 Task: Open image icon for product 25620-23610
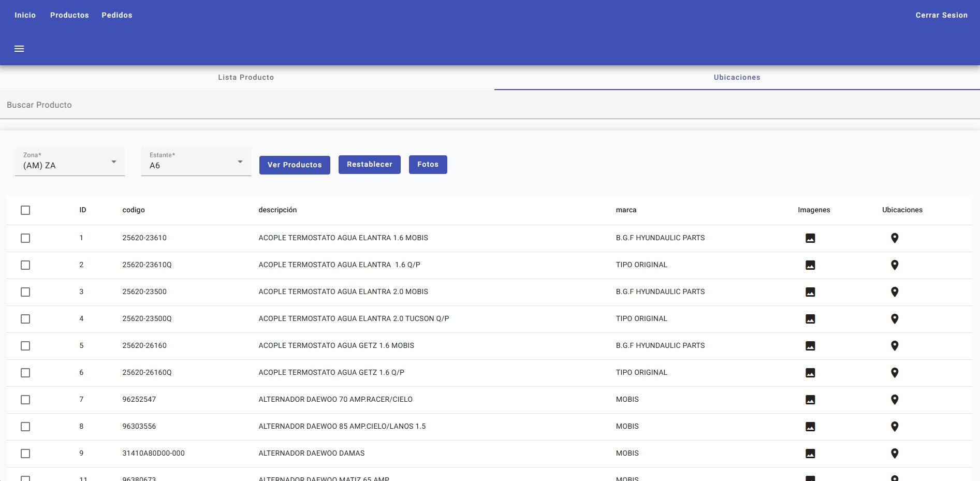pyautogui.click(x=810, y=238)
